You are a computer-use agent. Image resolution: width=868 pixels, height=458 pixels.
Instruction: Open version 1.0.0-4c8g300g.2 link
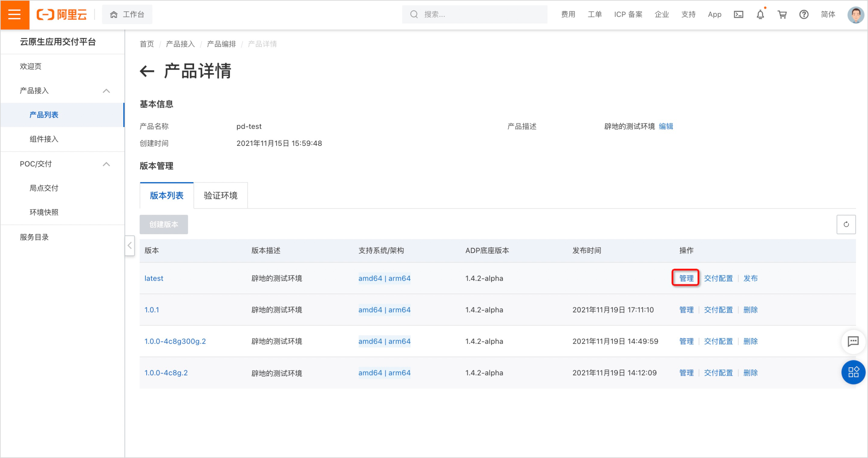click(x=175, y=341)
